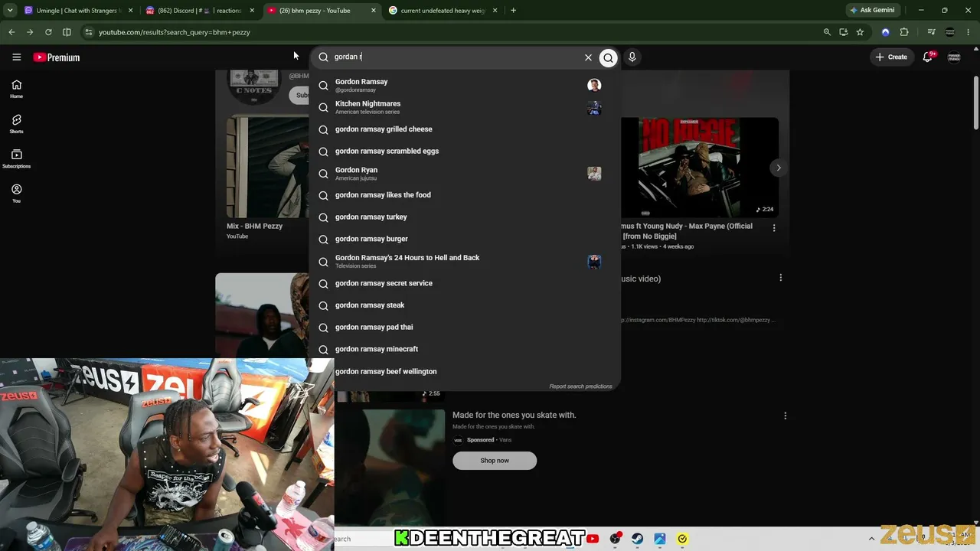Choose the Gordon Ryan suggestion
Image resolution: width=980 pixels, height=551 pixels.
[x=465, y=174]
